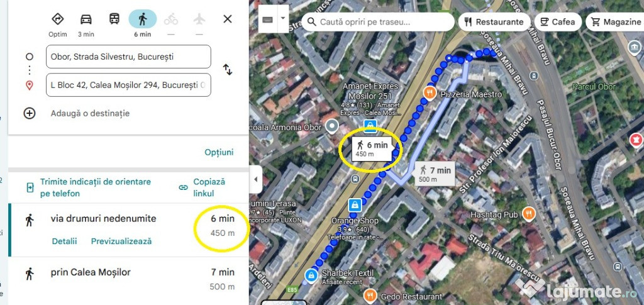
Task: Choose the Optim best travel mode icon
Action: click(x=57, y=19)
